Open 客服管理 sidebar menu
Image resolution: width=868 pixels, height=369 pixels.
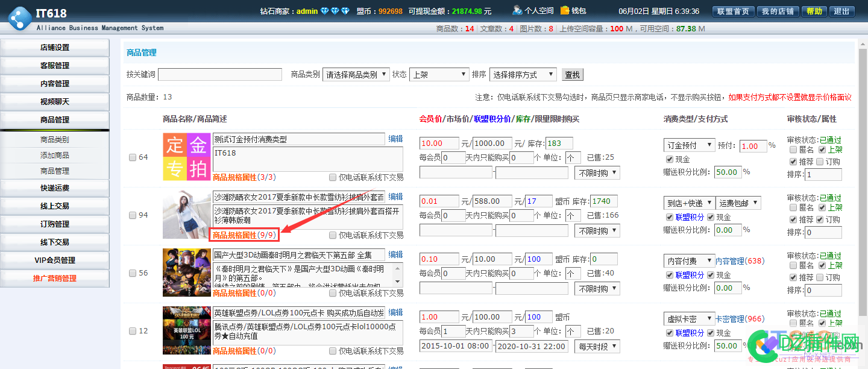coord(55,66)
